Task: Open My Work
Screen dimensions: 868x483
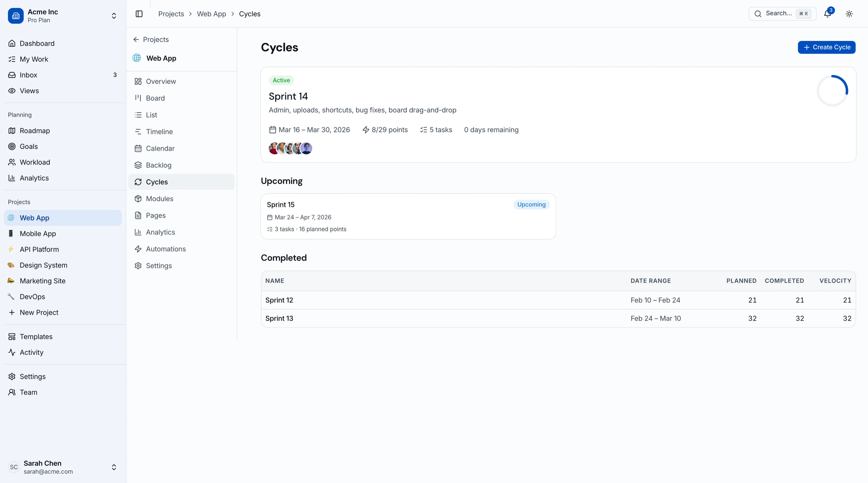Action: point(63,59)
